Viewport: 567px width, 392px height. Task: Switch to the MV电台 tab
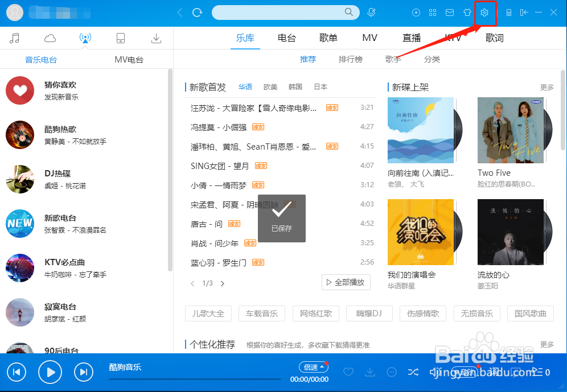pos(129,60)
